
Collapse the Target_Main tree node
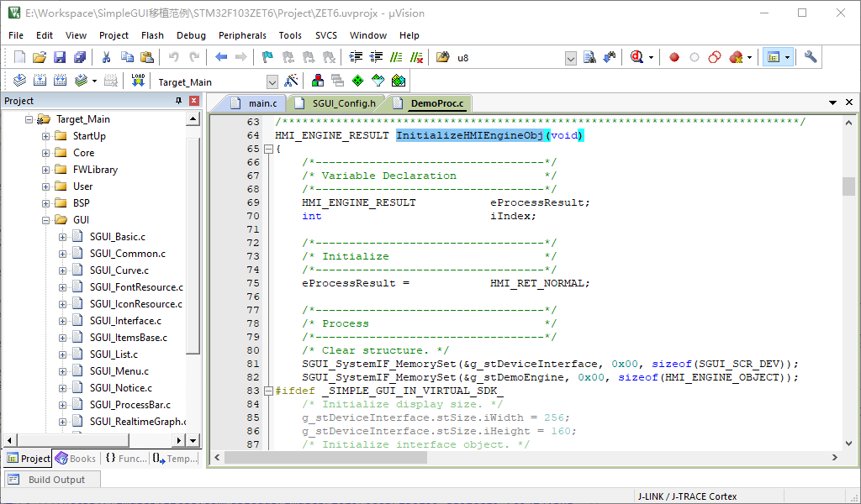[29, 119]
